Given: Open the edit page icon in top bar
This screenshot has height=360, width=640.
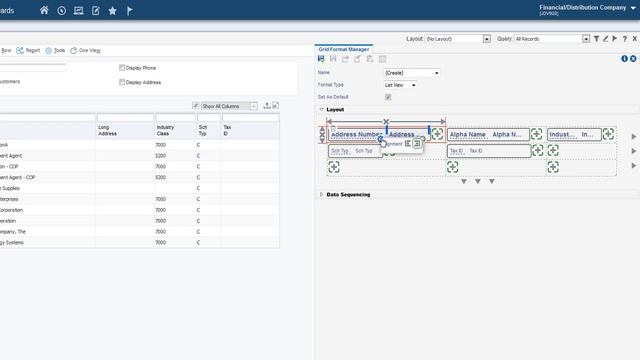Looking at the screenshot, I should pyautogui.click(x=96, y=11).
